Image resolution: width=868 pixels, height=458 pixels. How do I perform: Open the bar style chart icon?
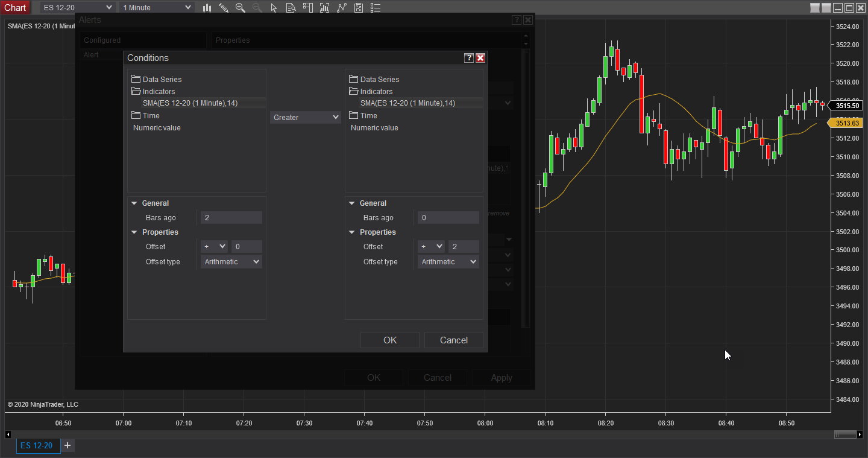pyautogui.click(x=207, y=8)
